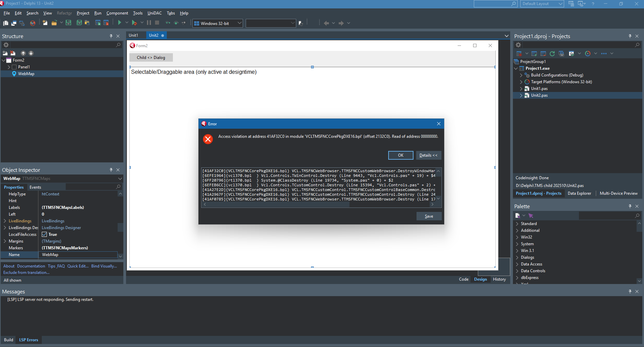The width and height of the screenshot is (644, 347).
Task: Click the Open folder toolbar icon
Action: tap(54, 23)
